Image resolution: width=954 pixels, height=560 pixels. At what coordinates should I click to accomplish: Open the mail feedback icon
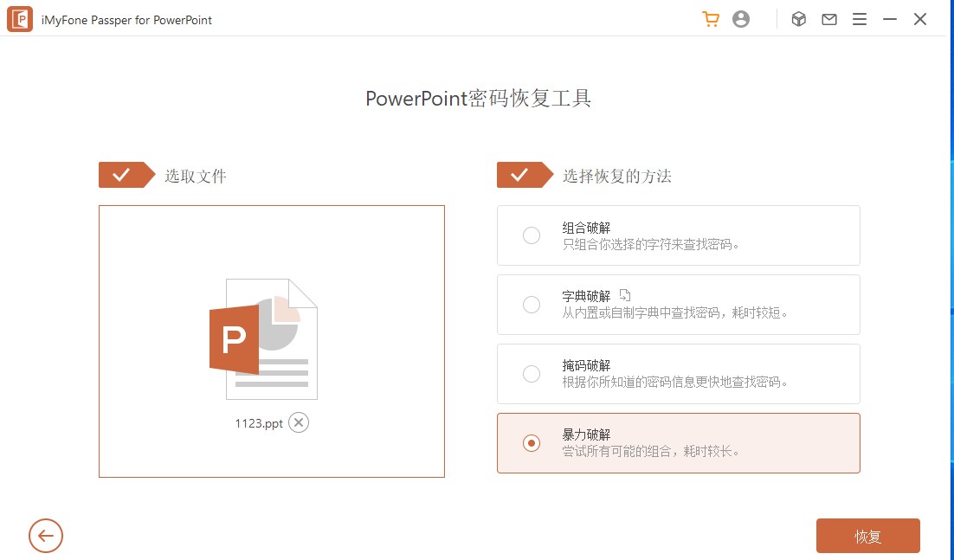click(x=828, y=18)
